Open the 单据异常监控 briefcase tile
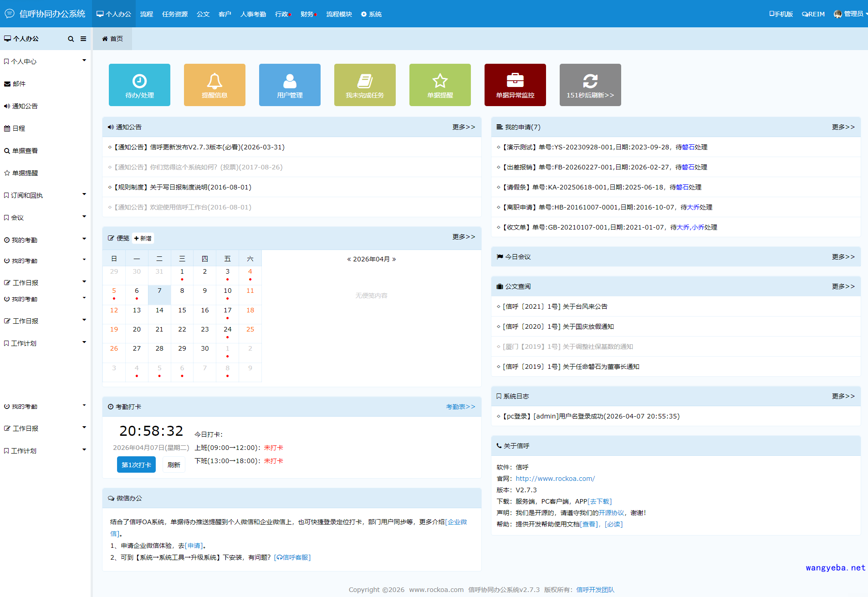 click(515, 85)
